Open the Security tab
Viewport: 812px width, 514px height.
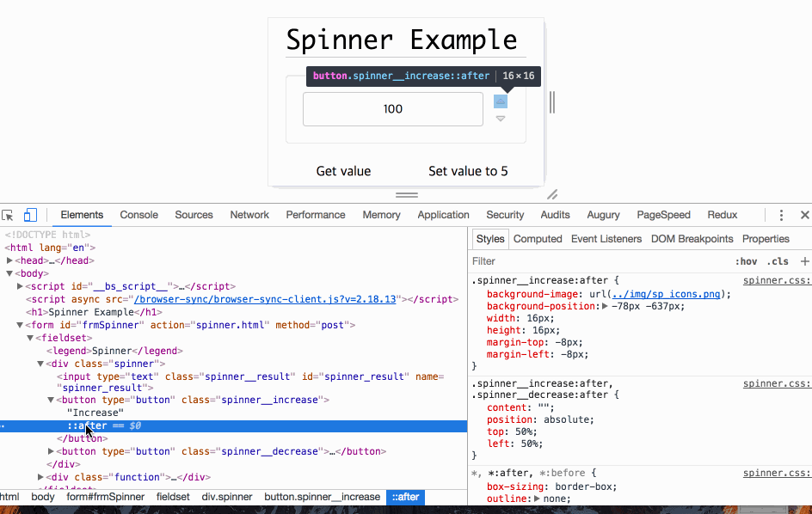point(505,215)
